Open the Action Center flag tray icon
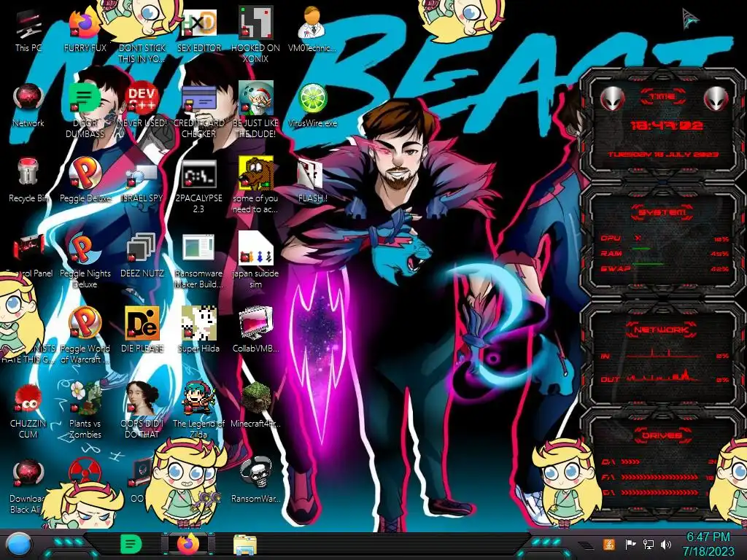The image size is (747, 560). 630,544
